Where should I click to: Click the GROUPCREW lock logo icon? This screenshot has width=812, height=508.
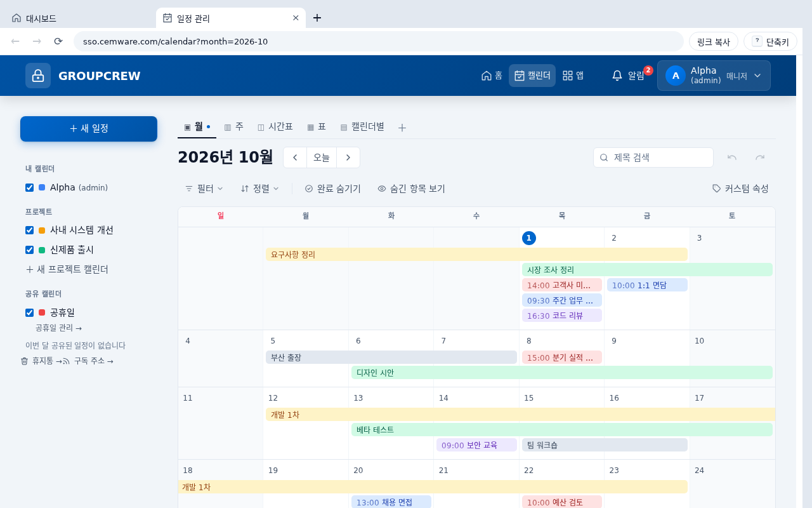click(38, 76)
